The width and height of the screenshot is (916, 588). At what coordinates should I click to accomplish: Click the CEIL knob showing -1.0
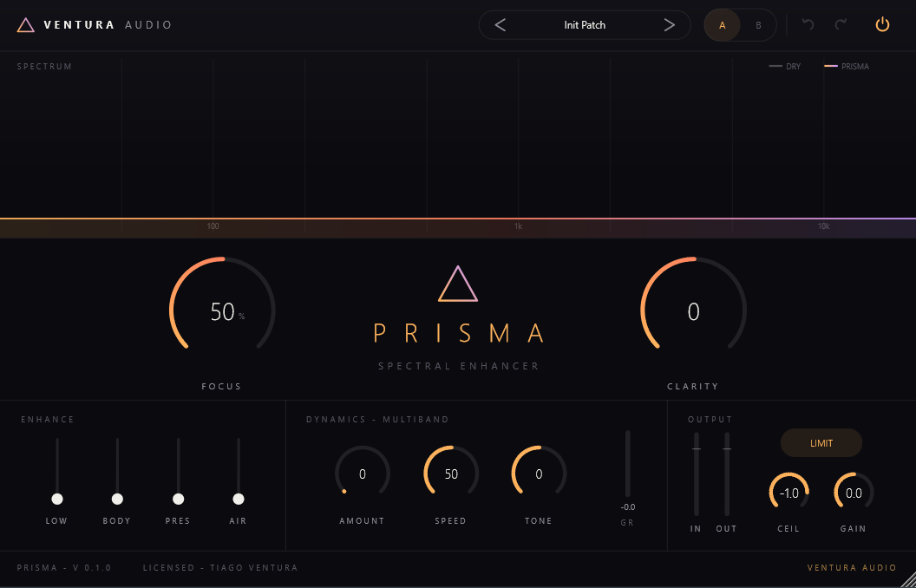[x=788, y=493]
